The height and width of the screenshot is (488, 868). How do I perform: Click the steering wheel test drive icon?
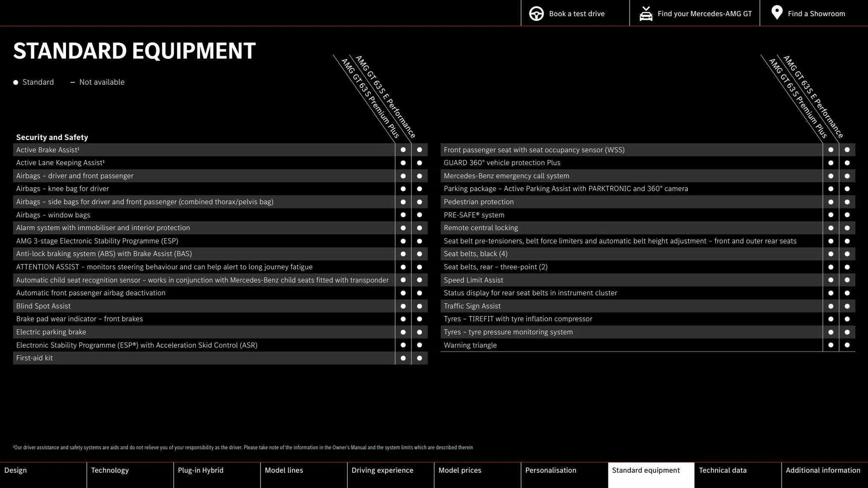[536, 14]
